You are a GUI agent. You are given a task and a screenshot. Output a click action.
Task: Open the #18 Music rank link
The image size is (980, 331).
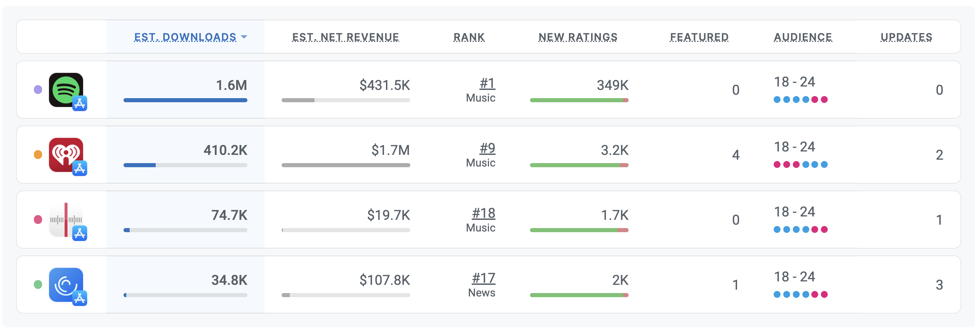click(483, 213)
